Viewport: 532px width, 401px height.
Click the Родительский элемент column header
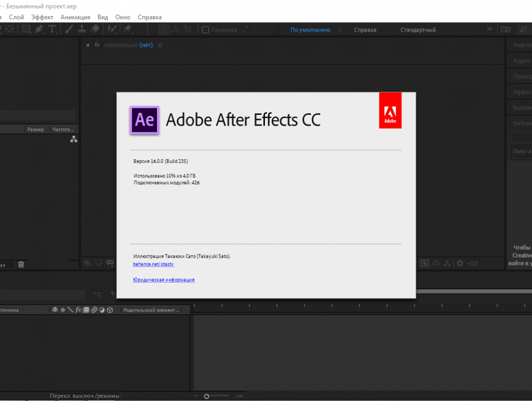click(151, 310)
